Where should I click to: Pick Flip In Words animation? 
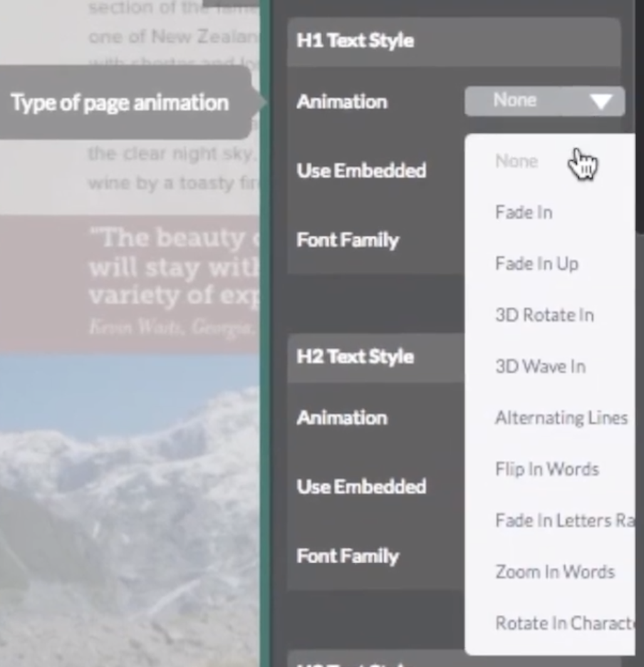[x=546, y=468]
